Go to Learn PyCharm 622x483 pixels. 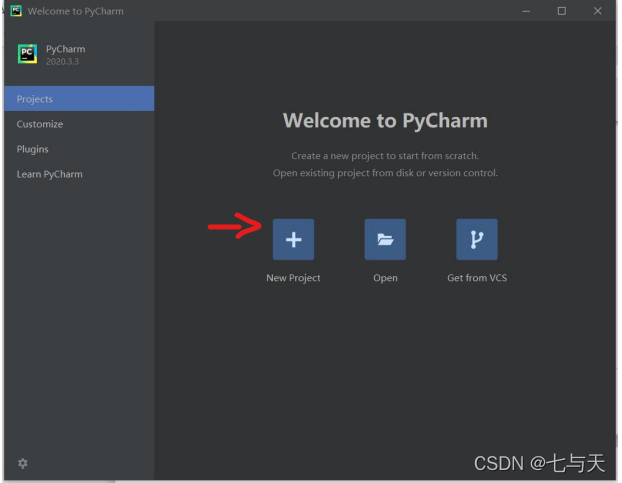pos(79,174)
